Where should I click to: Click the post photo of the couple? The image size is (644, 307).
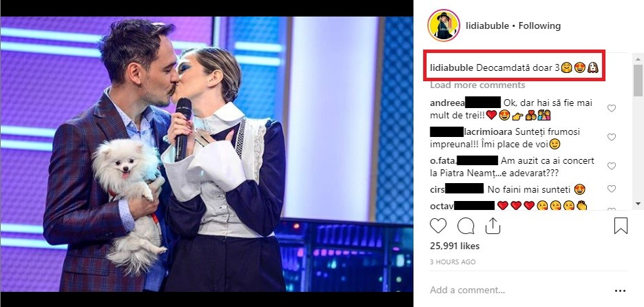point(207,154)
